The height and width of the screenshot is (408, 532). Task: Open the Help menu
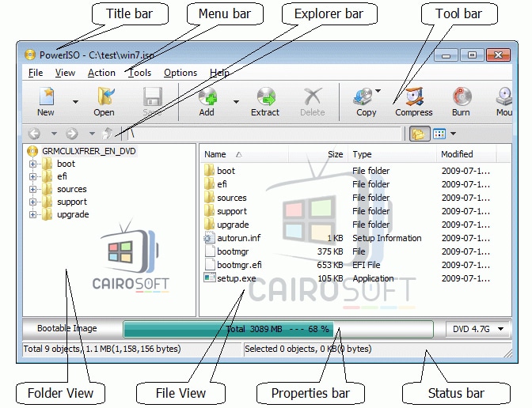point(219,73)
